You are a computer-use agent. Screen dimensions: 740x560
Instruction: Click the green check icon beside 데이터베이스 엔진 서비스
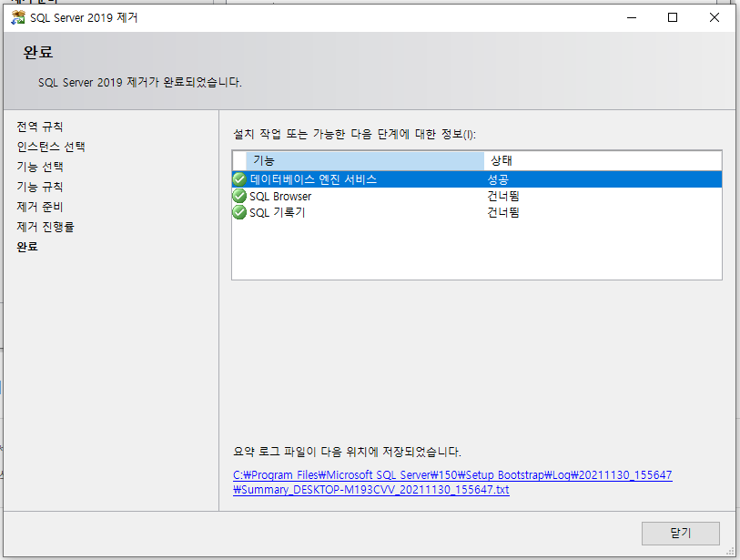click(239, 179)
